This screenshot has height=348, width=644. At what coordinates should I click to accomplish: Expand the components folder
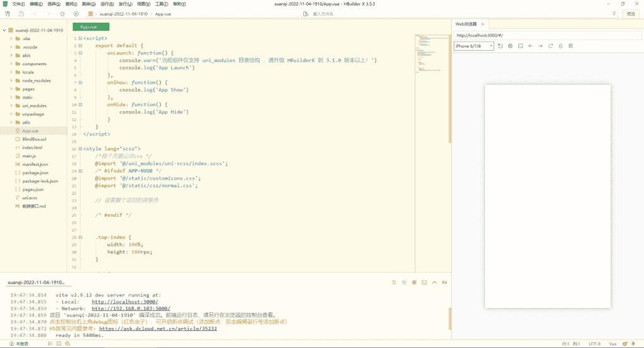[x=11, y=64]
